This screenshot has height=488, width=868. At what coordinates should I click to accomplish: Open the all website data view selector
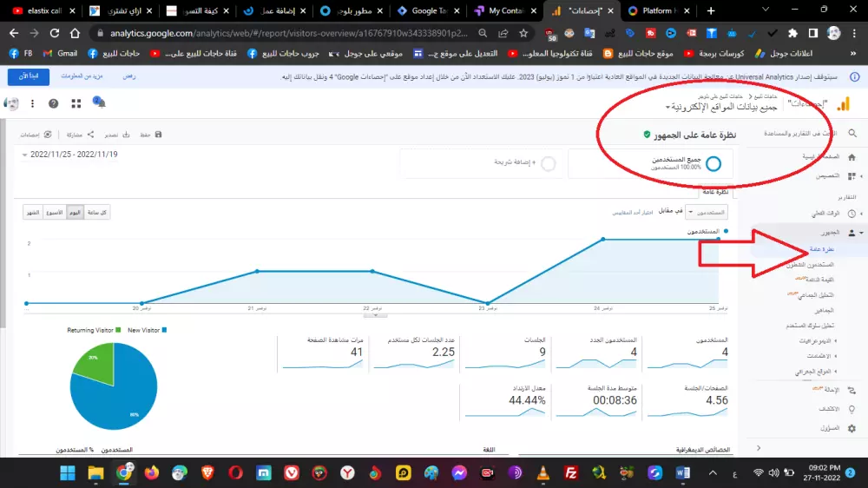(720, 107)
